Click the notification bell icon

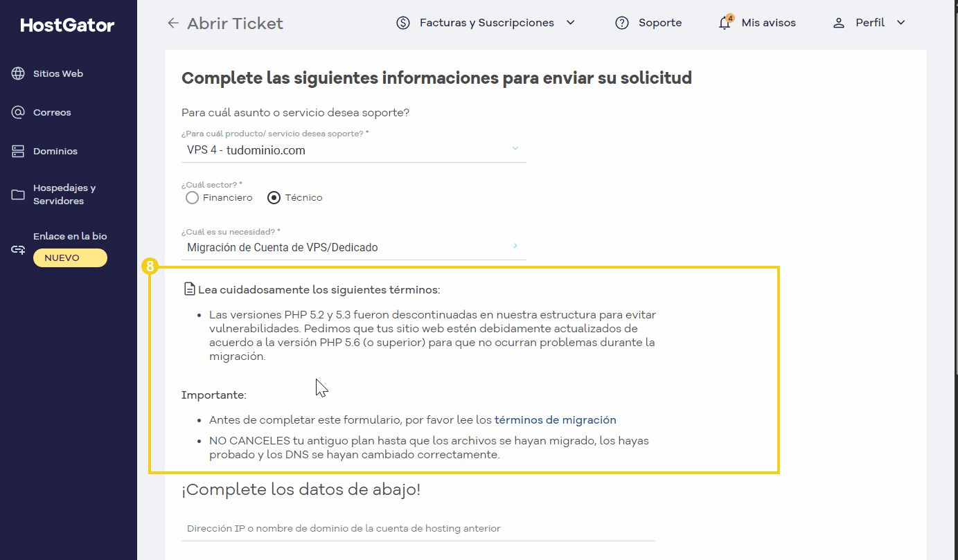(x=725, y=23)
